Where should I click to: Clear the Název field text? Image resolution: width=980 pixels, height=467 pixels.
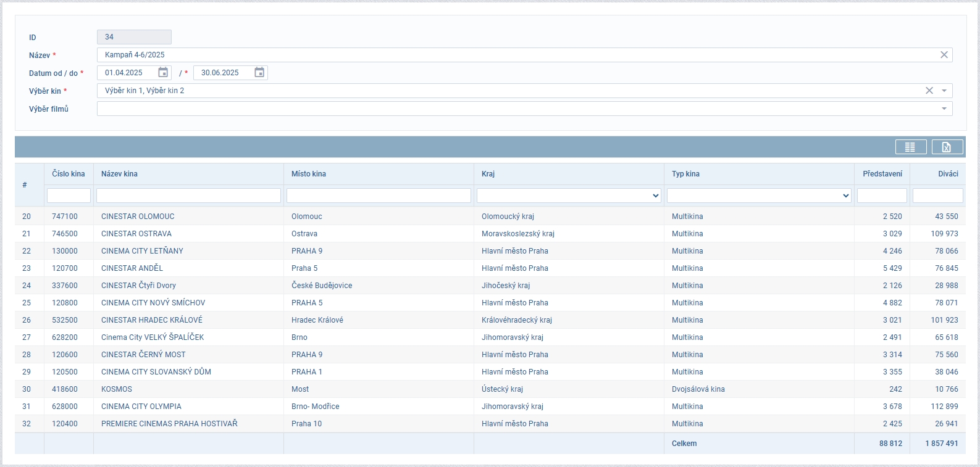coord(944,55)
